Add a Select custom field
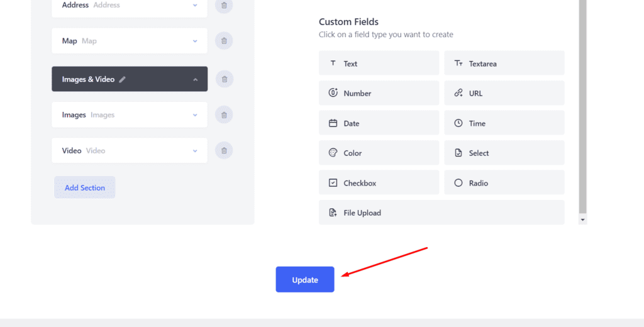Screen dimensions: 644x327 [504, 153]
